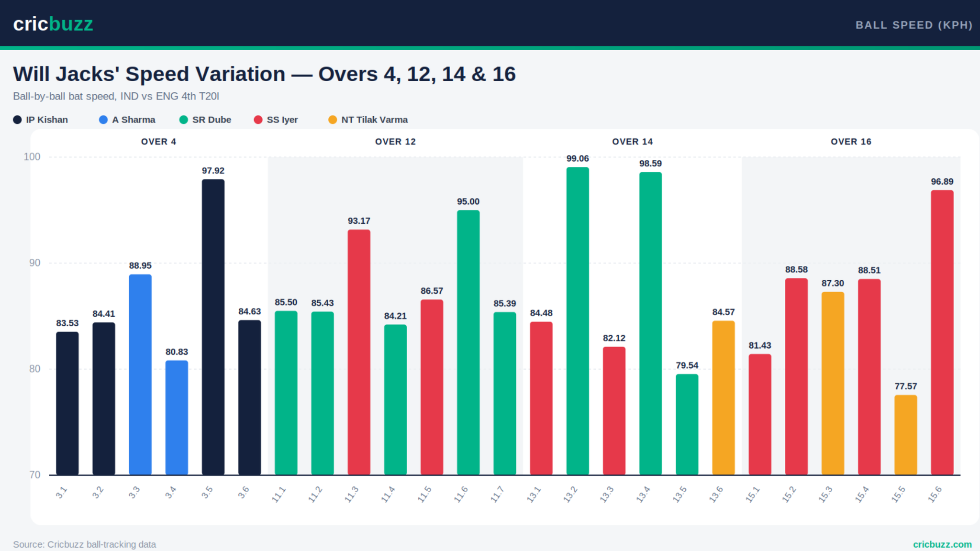Click the x-axis tick label '11.2'

click(315, 494)
